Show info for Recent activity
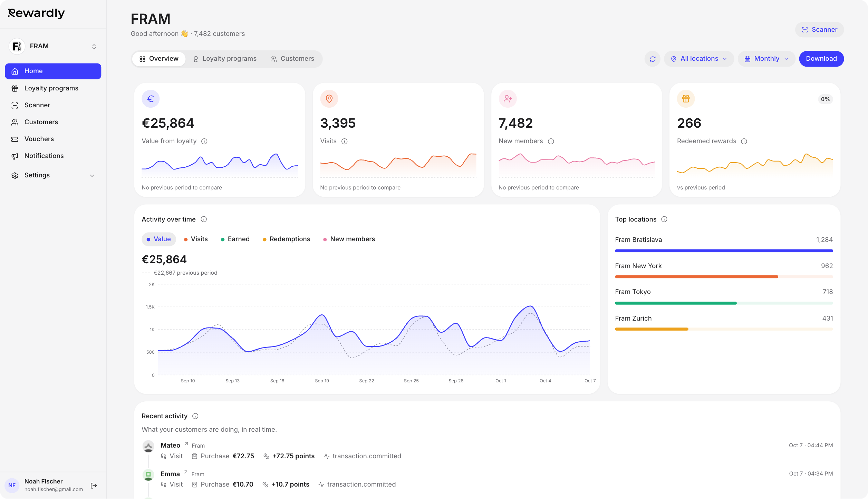Viewport: 868px width, 499px height. coord(195,416)
